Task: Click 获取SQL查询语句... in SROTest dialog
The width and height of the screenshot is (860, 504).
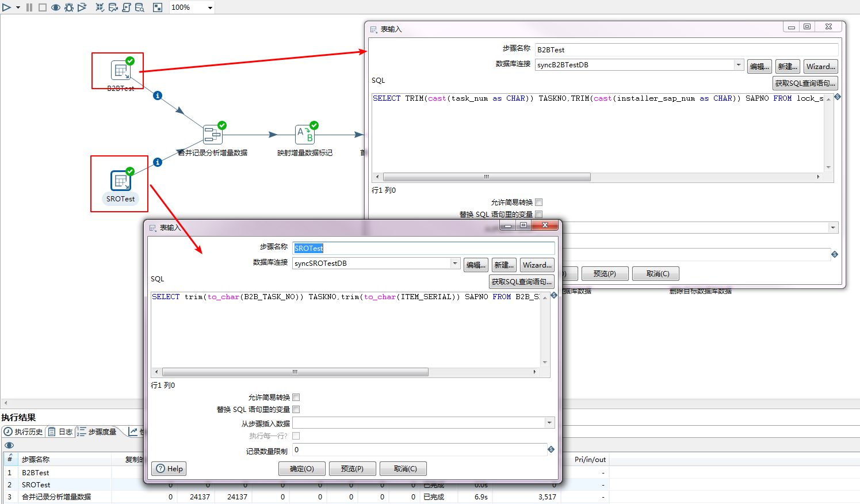Action: 522,281
